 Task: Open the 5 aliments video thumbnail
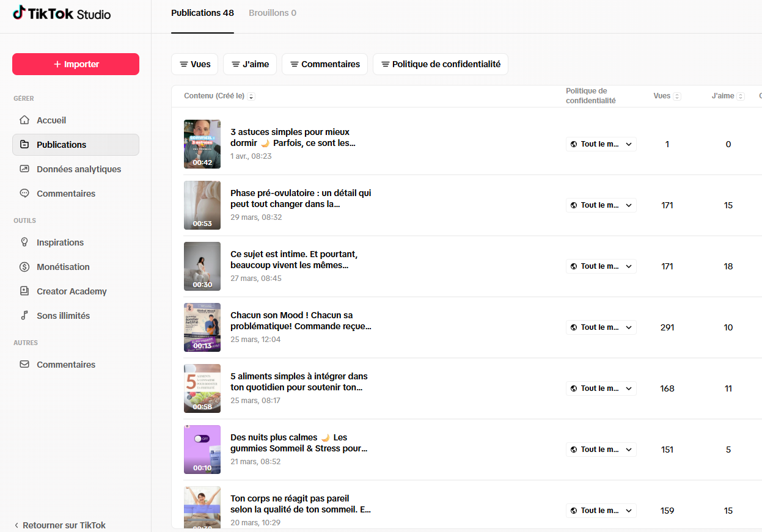point(202,388)
